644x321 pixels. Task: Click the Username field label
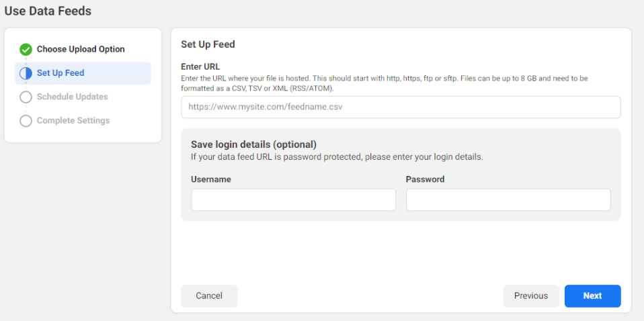pos(211,179)
